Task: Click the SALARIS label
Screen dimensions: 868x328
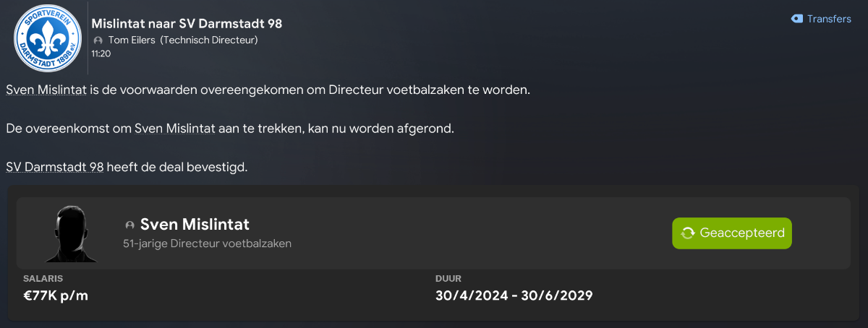Action: (x=43, y=278)
